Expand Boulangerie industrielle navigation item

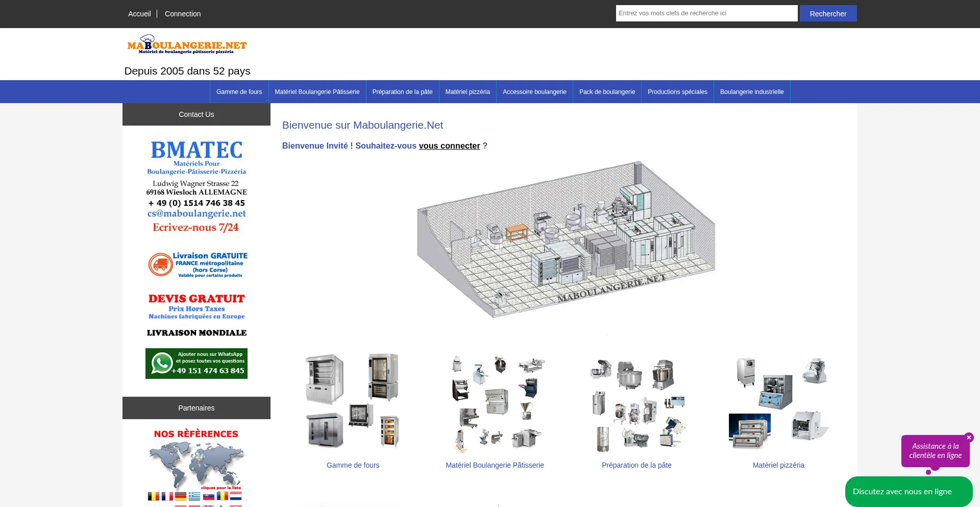751,92
